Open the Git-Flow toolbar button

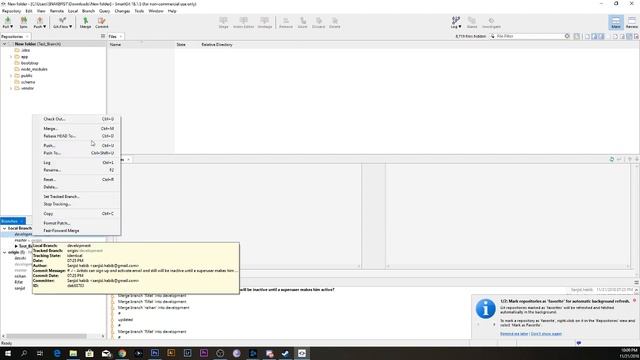(x=62, y=22)
